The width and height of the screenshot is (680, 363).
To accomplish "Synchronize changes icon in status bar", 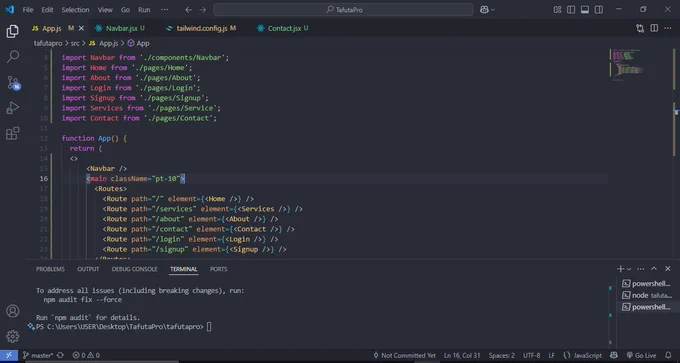I will tap(60, 355).
